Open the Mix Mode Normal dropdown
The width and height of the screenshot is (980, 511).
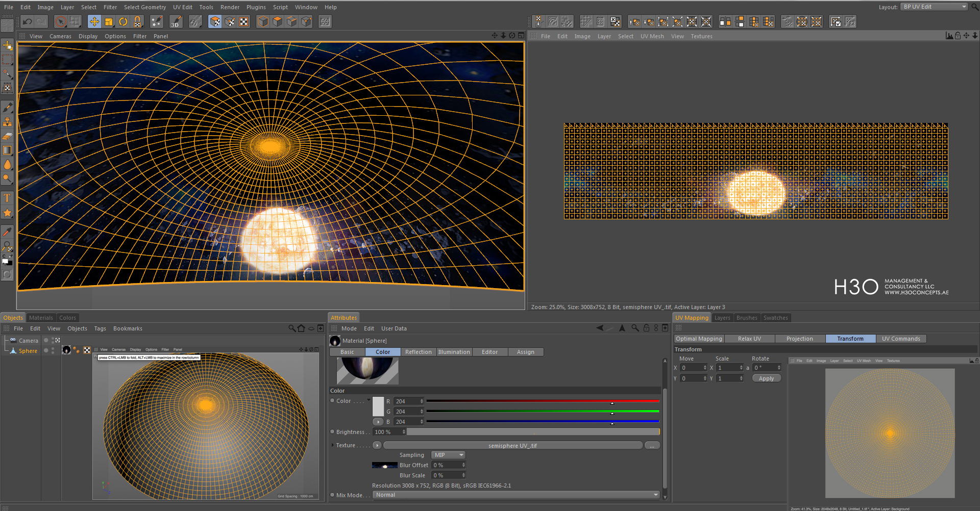516,495
